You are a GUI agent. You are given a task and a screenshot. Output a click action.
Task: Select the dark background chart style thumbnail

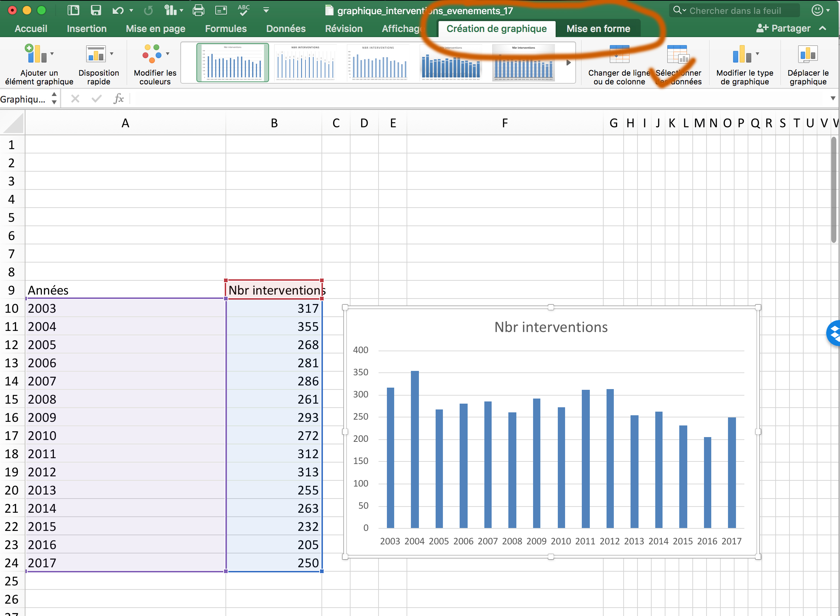click(x=524, y=62)
